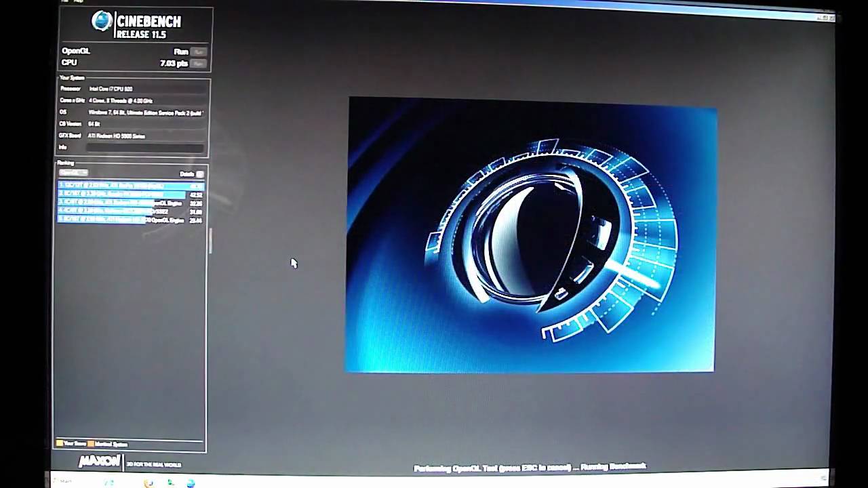Select the second ranking entry scoring 42
The height and width of the screenshot is (488, 868).
coord(130,194)
